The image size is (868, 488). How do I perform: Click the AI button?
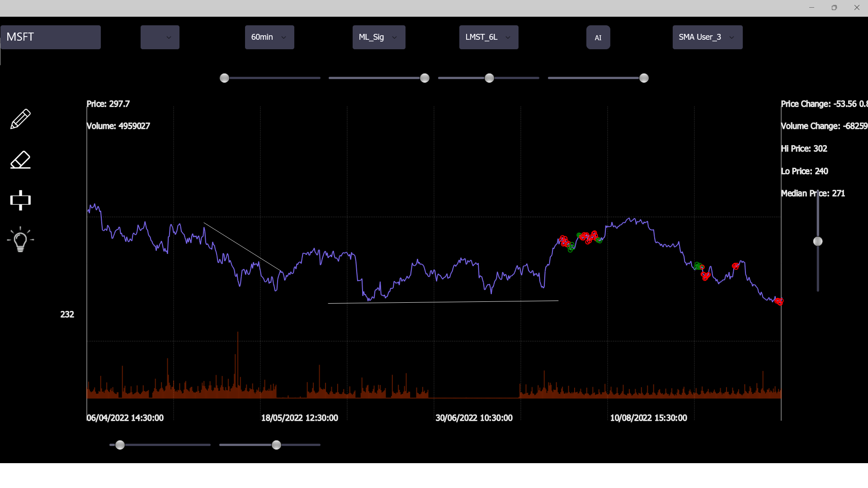(598, 38)
